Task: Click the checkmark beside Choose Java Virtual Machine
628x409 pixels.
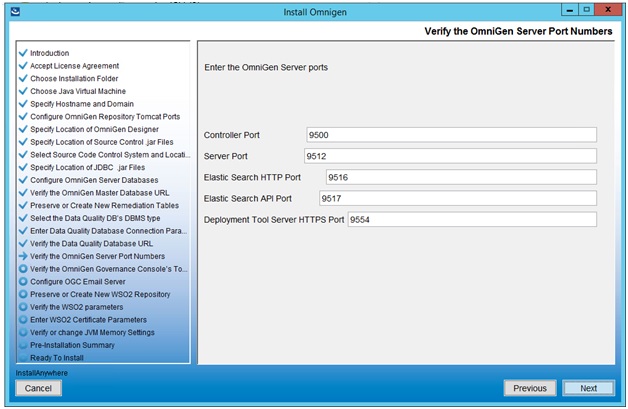Action: (23, 91)
